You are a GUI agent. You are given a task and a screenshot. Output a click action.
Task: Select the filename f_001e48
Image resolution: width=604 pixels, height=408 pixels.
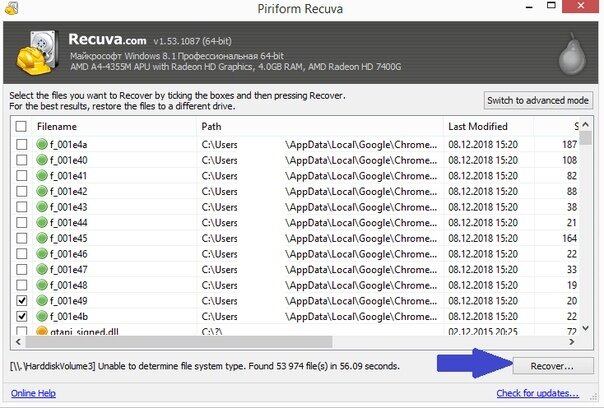tap(69, 285)
